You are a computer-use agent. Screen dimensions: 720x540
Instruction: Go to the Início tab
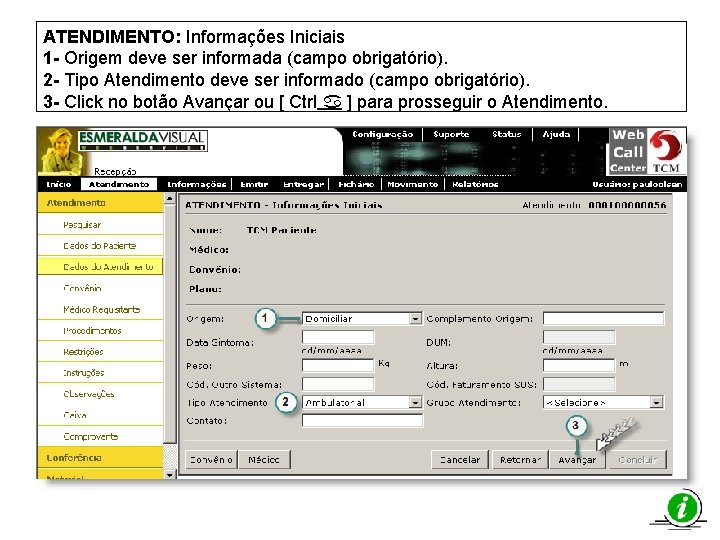pos(59,184)
